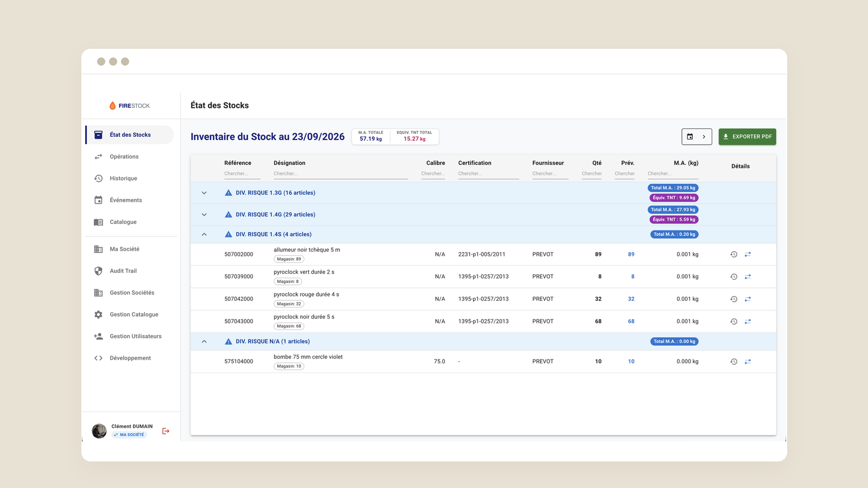Click the calendar icon near Exporter PDF

(x=690, y=137)
